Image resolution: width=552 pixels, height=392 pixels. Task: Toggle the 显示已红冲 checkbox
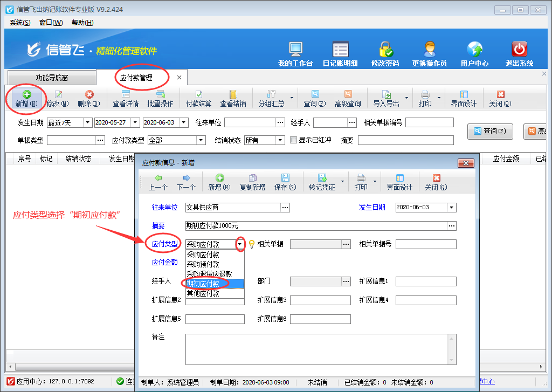click(x=294, y=140)
